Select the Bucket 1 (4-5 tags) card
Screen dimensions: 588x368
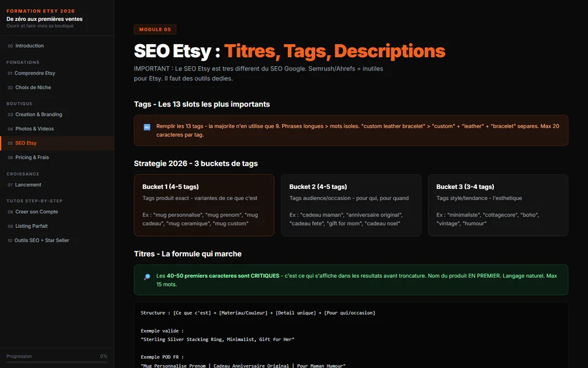[204, 205]
